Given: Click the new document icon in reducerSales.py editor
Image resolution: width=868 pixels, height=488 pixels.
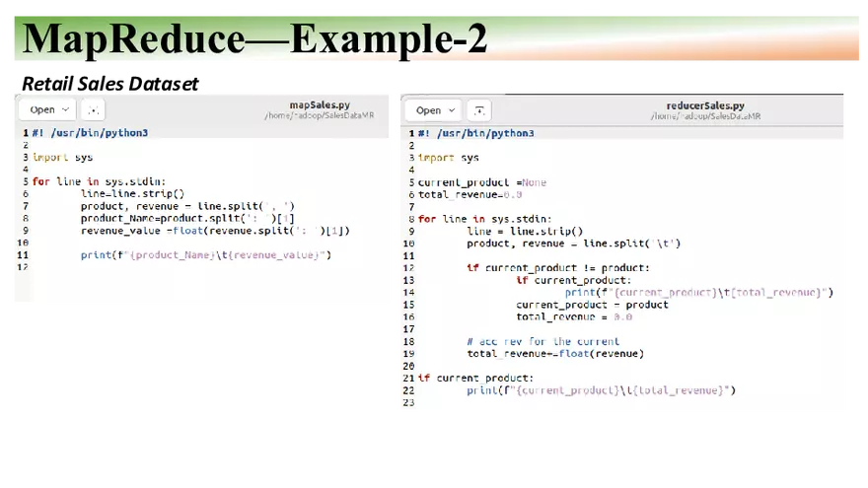Looking at the screenshot, I should coord(479,110).
